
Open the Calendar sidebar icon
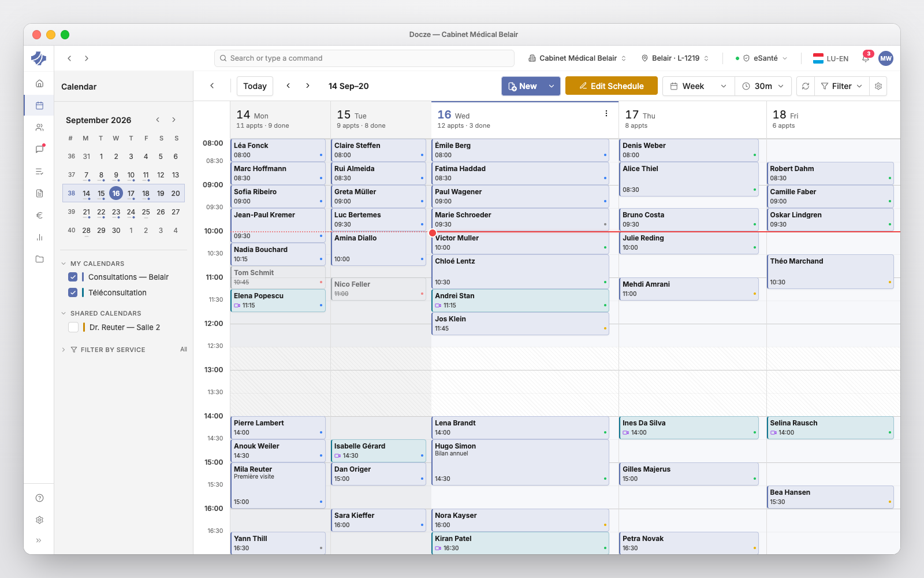click(x=39, y=105)
